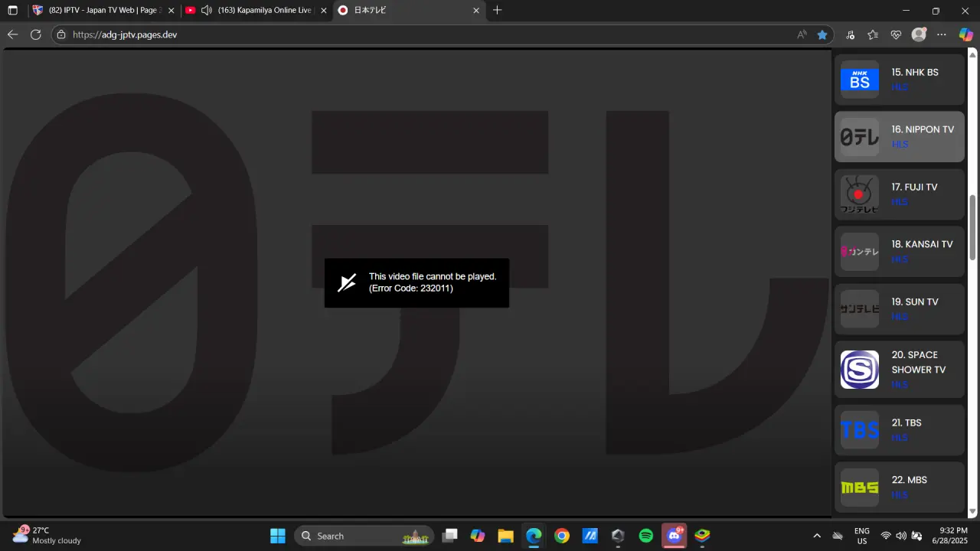Viewport: 980px width, 551px height.
Task: Click the scrollbar up arrow
Action: pyautogui.click(x=973, y=54)
